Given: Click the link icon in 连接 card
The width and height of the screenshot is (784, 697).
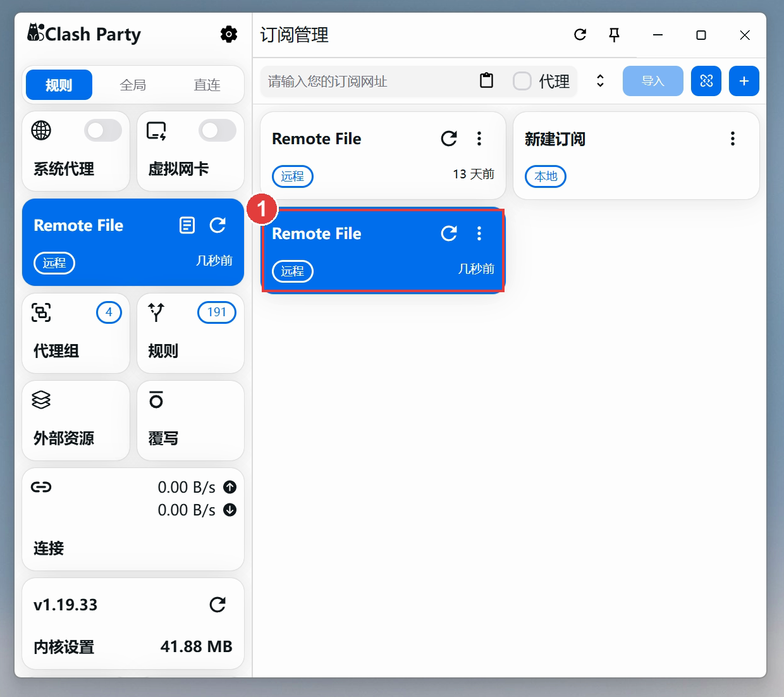Looking at the screenshot, I should [x=41, y=487].
